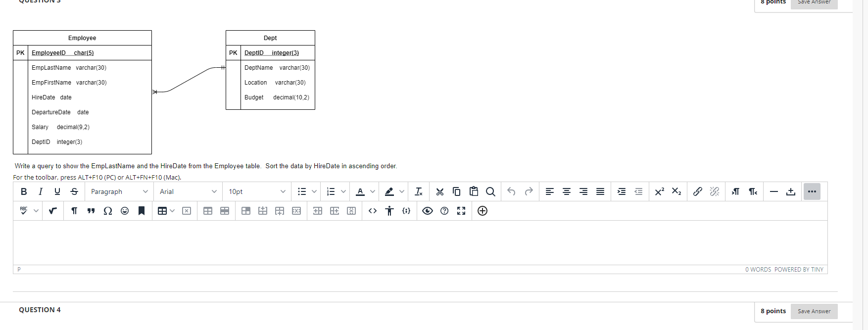This screenshot has height=330, width=868.
Task: Toggle bold formatting
Action: point(24,191)
